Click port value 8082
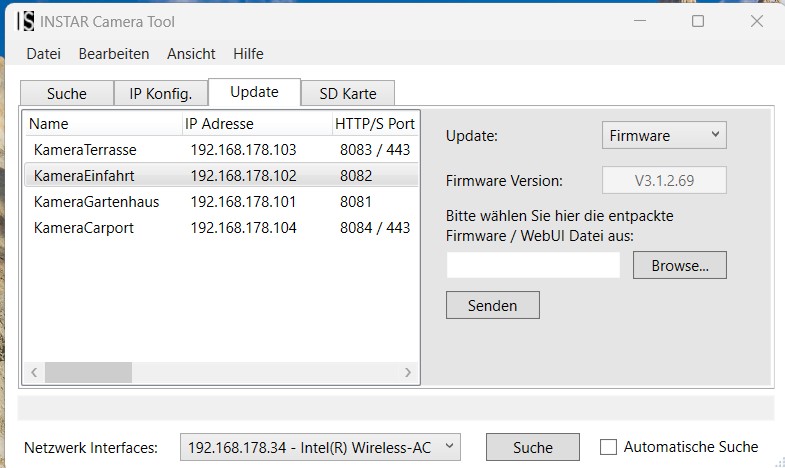The width and height of the screenshot is (785, 468). click(356, 176)
